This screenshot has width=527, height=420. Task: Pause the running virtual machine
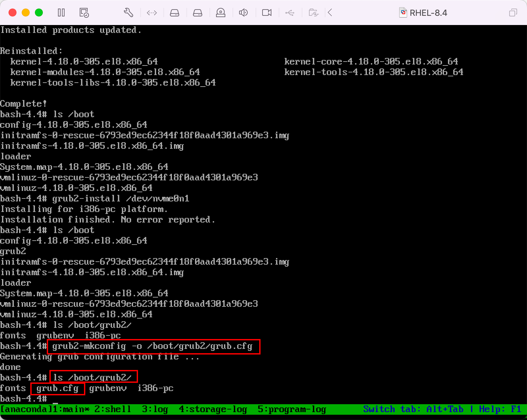[x=61, y=13]
